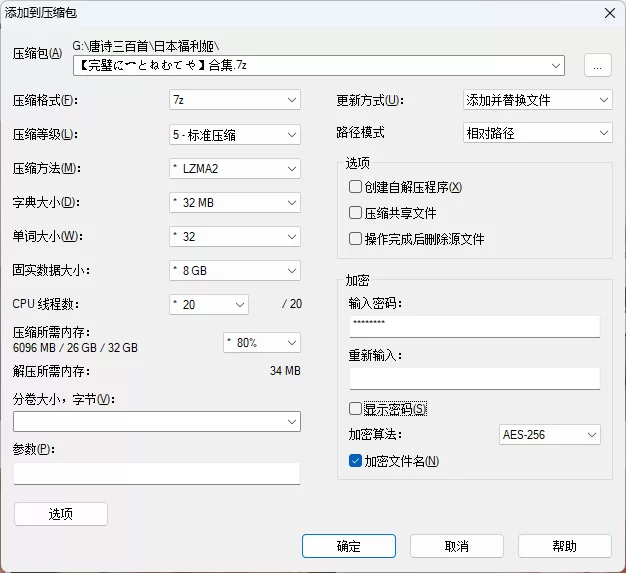
Task: Click the re-enter password field
Action: 474,378
